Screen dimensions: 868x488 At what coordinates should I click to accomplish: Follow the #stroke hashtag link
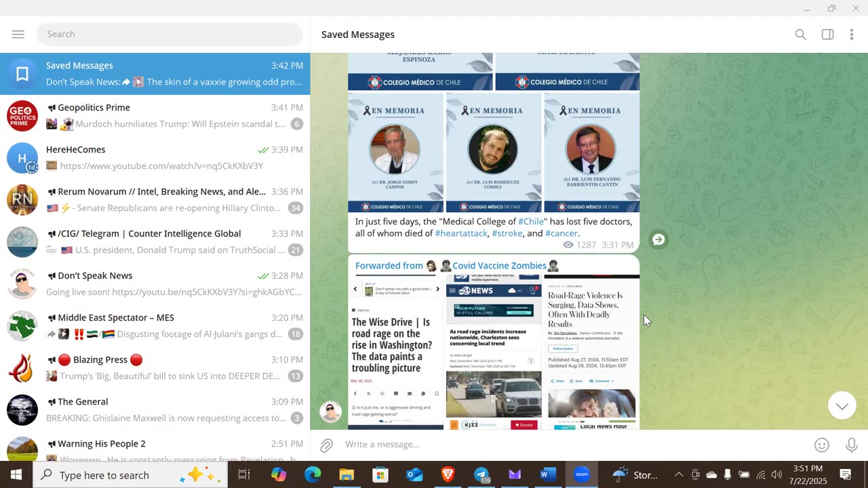pyautogui.click(x=507, y=233)
